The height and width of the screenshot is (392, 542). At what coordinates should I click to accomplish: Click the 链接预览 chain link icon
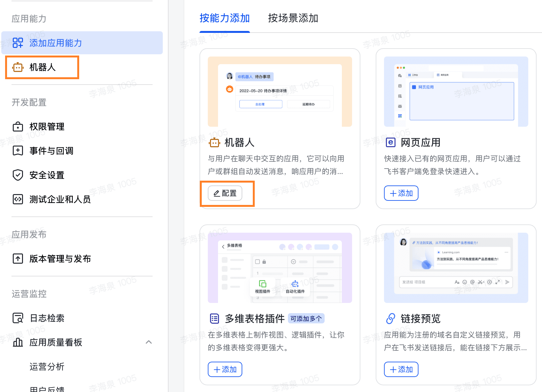point(391,319)
